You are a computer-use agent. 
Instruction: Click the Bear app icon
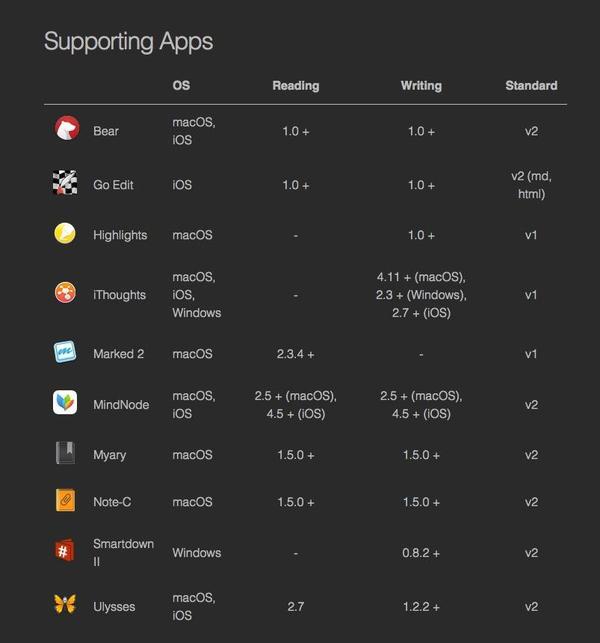66,129
